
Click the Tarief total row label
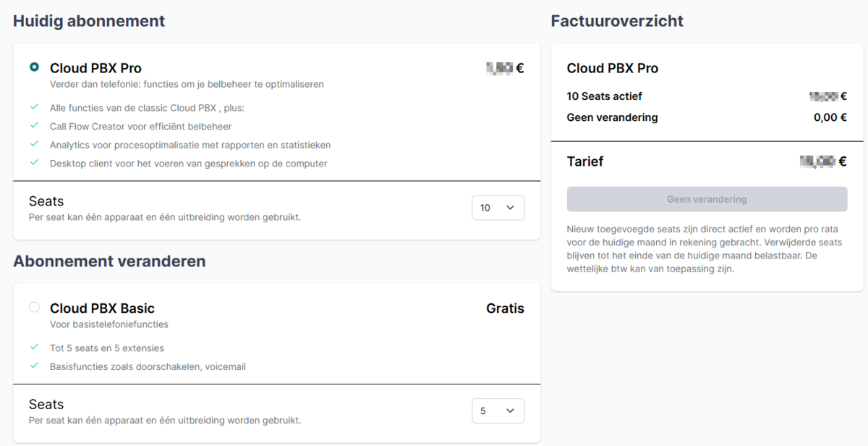click(584, 161)
